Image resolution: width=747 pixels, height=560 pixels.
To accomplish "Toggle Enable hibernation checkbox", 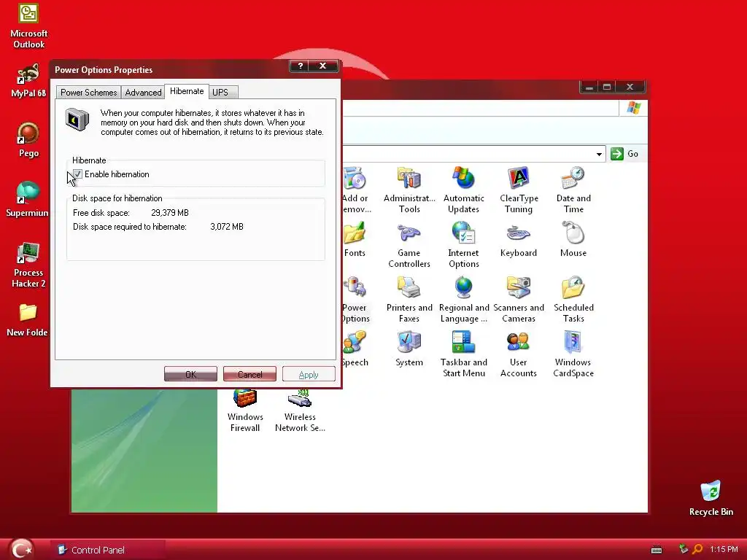I will coord(77,174).
